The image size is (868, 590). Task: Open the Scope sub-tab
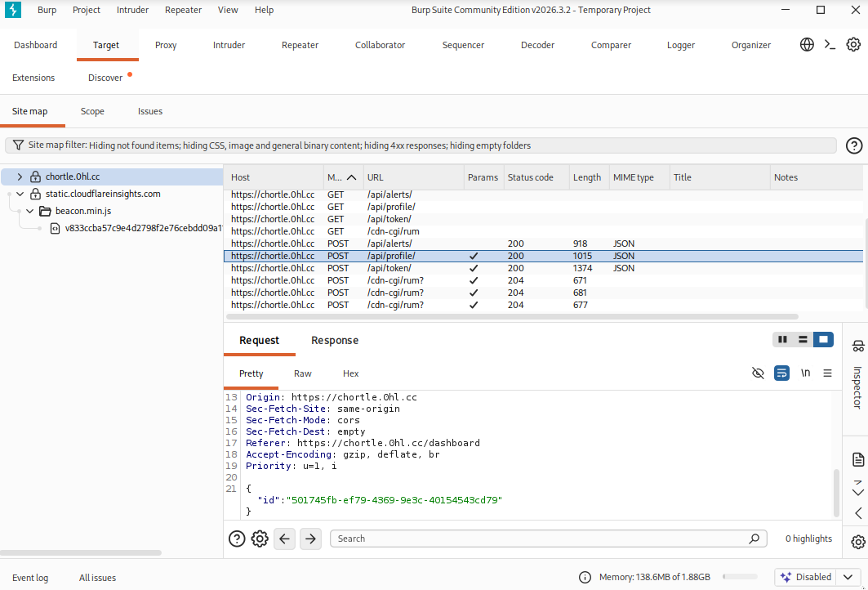[92, 111]
